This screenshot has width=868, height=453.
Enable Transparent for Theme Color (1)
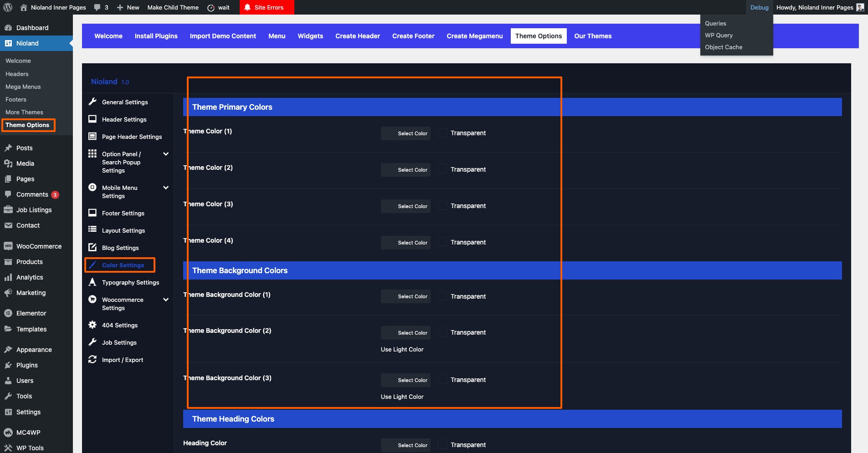point(442,133)
